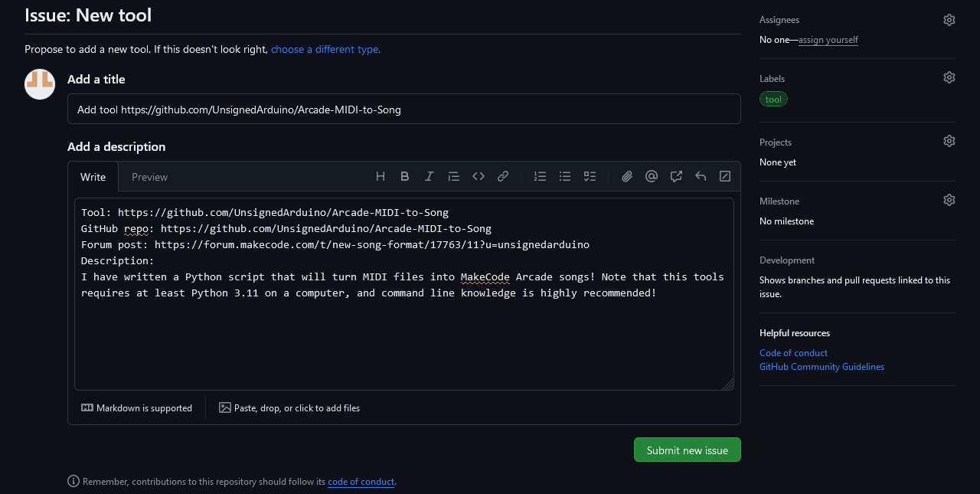Image resolution: width=980 pixels, height=494 pixels.
Task: Click the 'None yet' text under Projects
Action: click(778, 162)
